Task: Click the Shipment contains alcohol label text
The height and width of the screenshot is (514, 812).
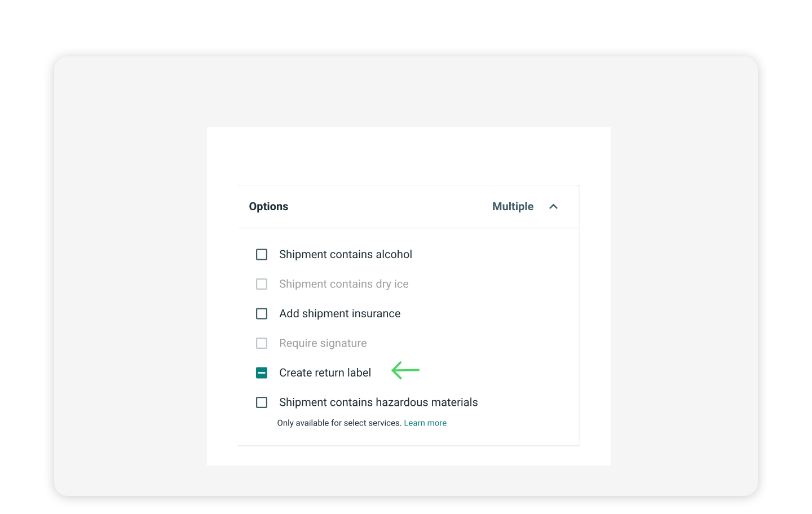Action: tap(345, 255)
